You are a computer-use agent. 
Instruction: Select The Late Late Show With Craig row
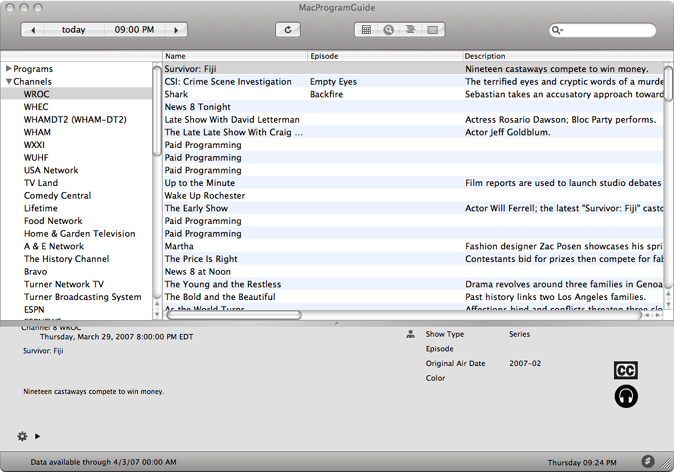tap(413, 132)
